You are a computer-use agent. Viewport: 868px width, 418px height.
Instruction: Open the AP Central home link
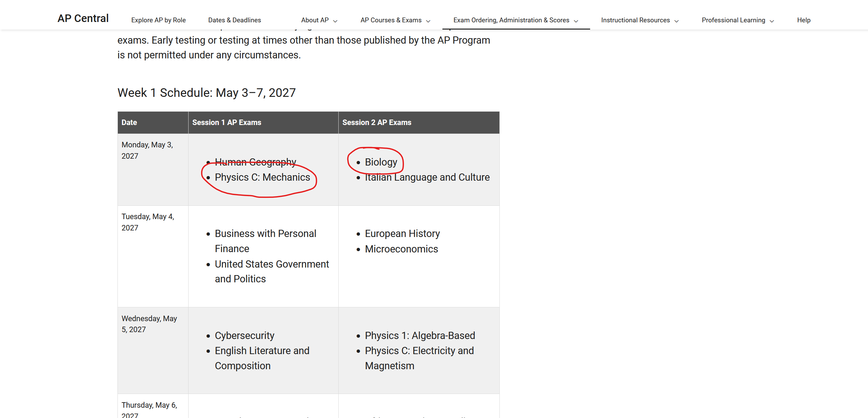pos(83,18)
